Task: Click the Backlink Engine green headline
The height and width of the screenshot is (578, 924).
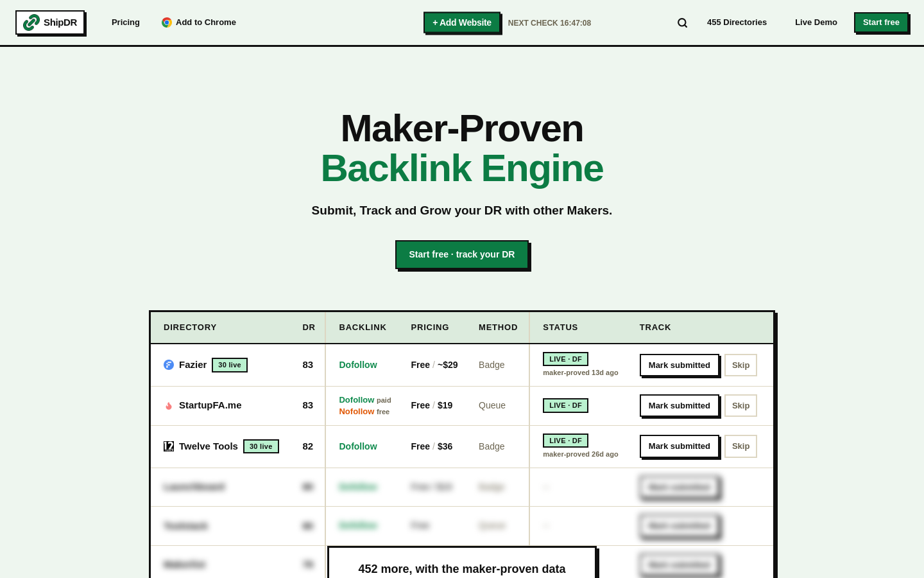Action: coord(462,168)
